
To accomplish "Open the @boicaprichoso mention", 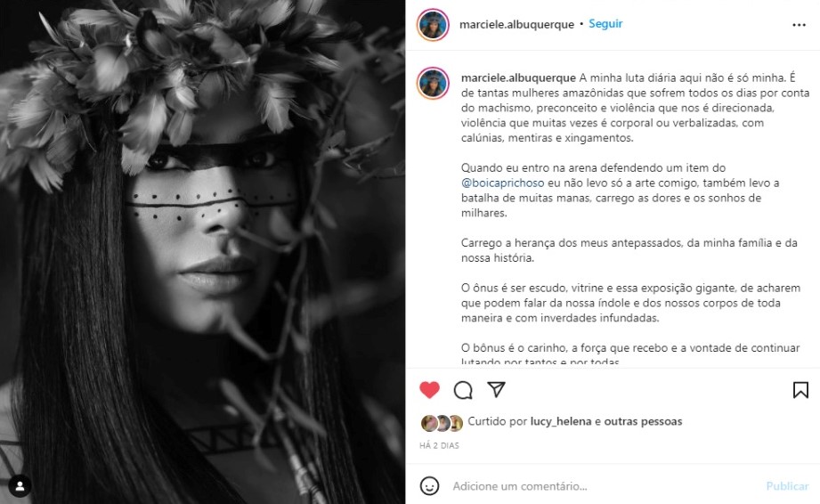I will 502,183.
